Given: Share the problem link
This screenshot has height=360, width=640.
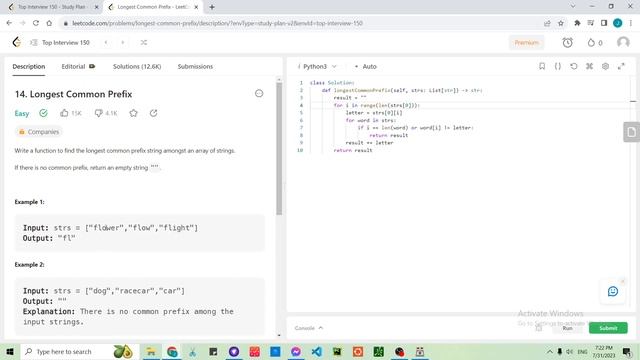Looking at the screenshot, I should coord(153,113).
